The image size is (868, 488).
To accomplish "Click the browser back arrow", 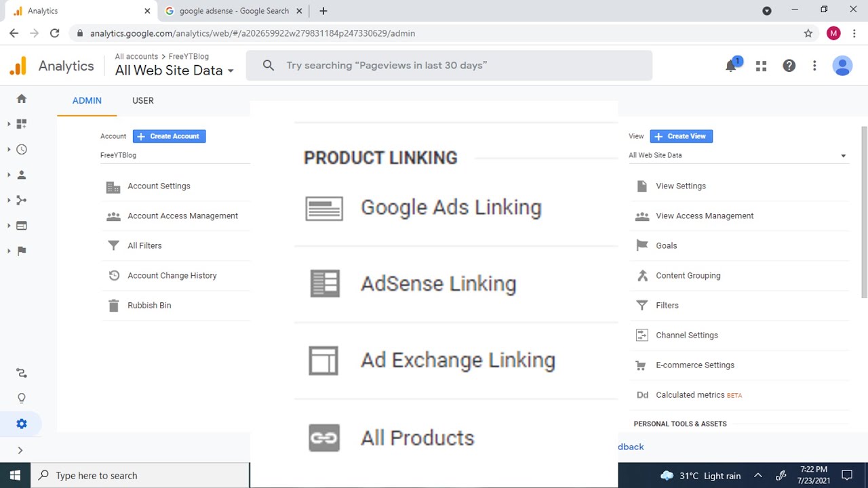I will (14, 33).
